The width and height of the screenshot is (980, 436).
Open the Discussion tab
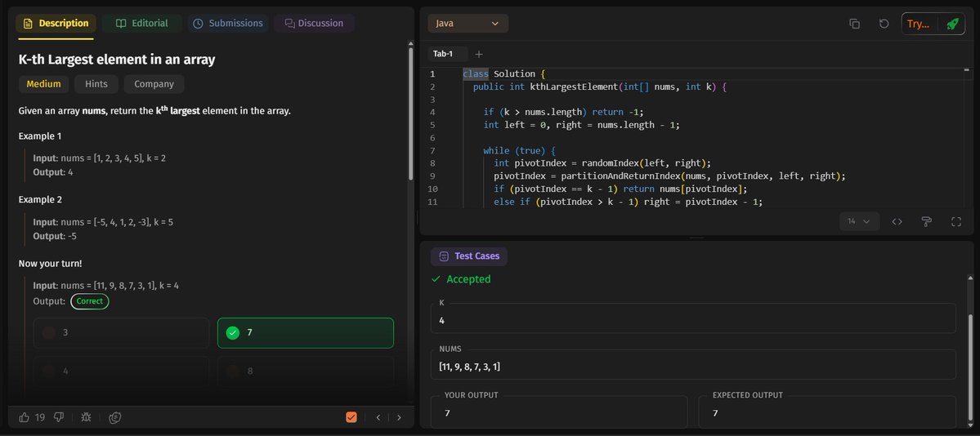point(315,24)
